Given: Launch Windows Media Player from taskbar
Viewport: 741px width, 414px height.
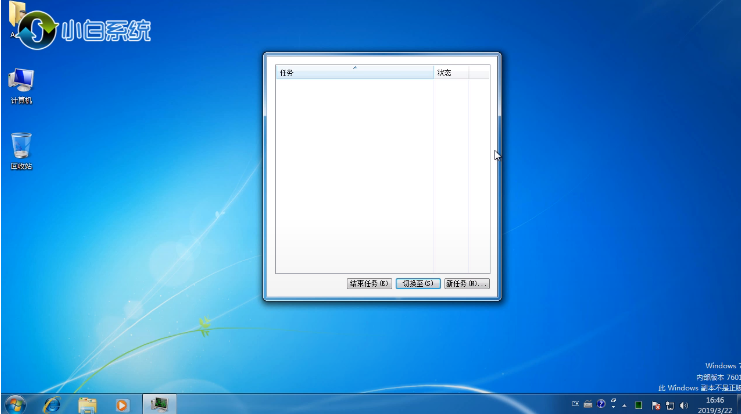Looking at the screenshot, I should point(122,405).
